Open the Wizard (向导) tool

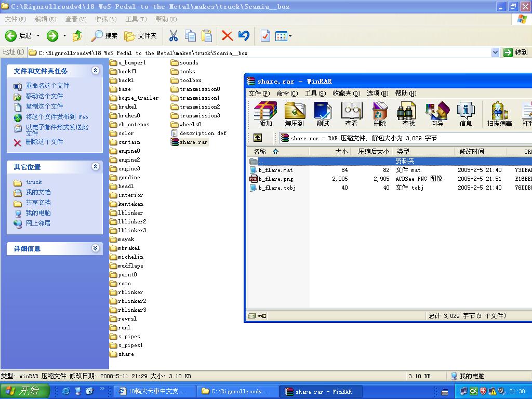tap(437, 114)
